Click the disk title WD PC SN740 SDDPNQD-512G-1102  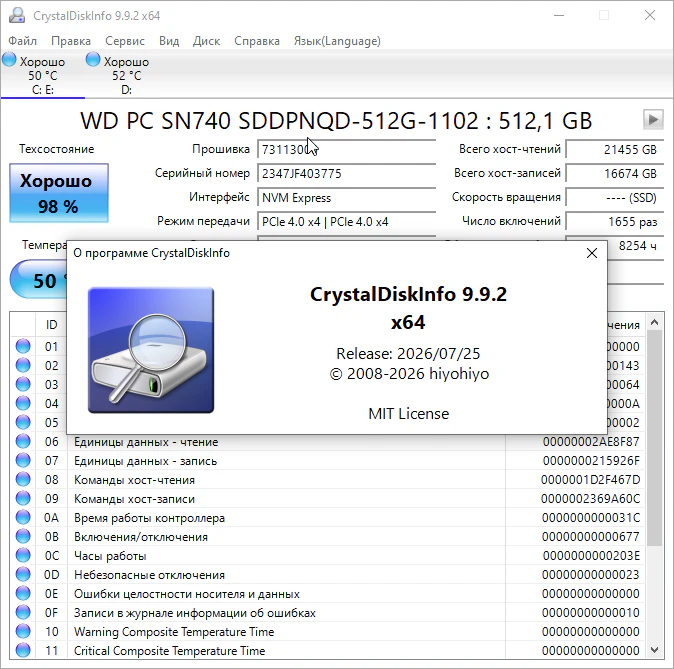tap(336, 121)
